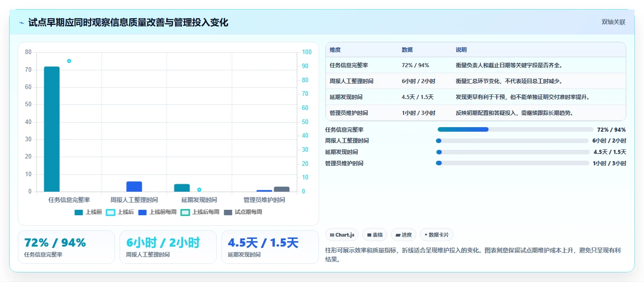
Task: Click x-axis label 延期发现时间
Action: (199, 200)
